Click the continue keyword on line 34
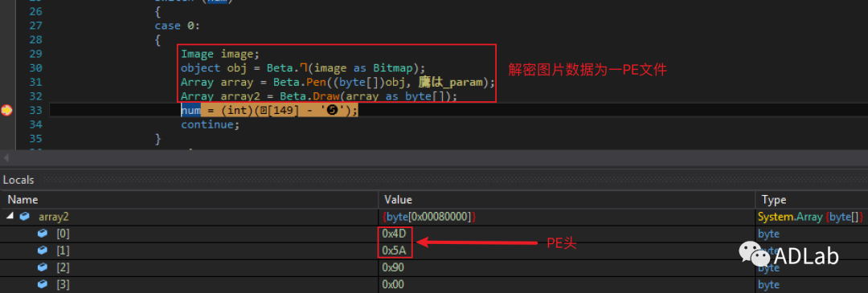 pyautogui.click(x=208, y=124)
